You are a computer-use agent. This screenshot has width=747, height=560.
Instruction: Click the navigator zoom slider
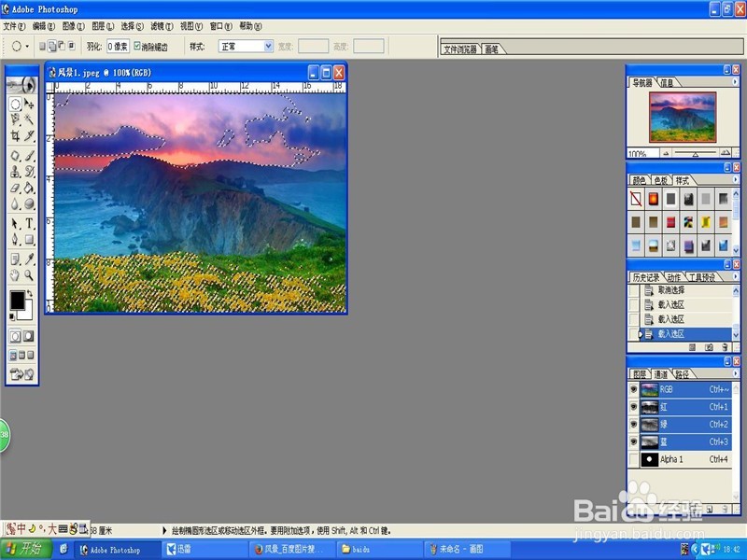[695, 153]
